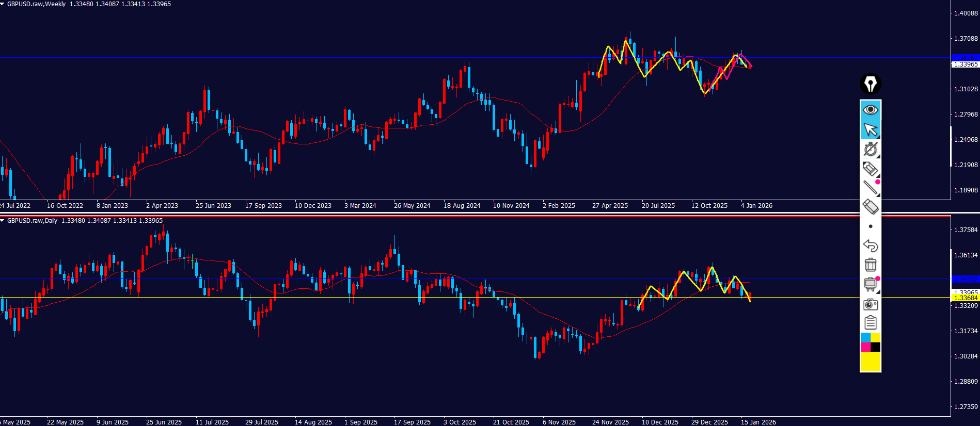Viewport: 980px width, 426px height.
Task: Expand the GBPUSD Weekly chart dropdown triangle
Action: pos(3,4)
